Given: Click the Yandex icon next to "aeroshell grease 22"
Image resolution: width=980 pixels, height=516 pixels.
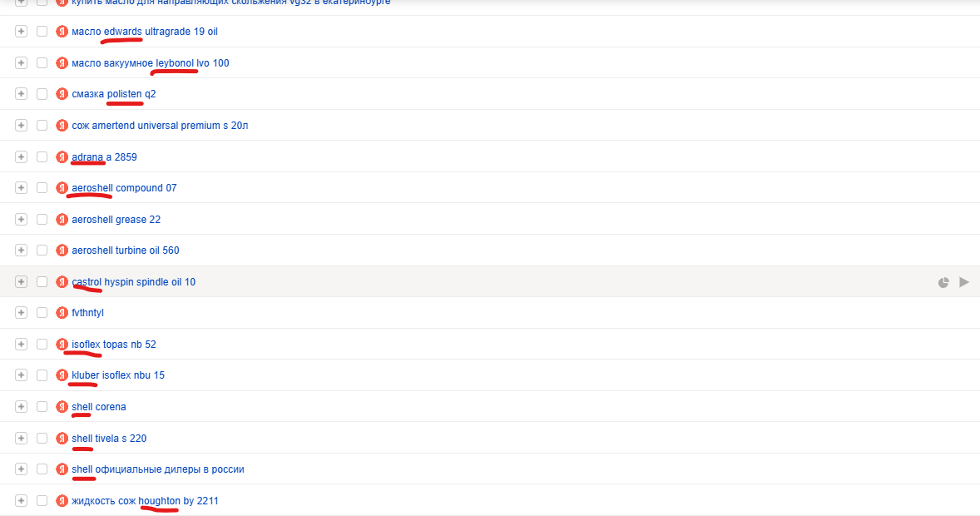Looking at the screenshot, I should (x=62, y=220).
